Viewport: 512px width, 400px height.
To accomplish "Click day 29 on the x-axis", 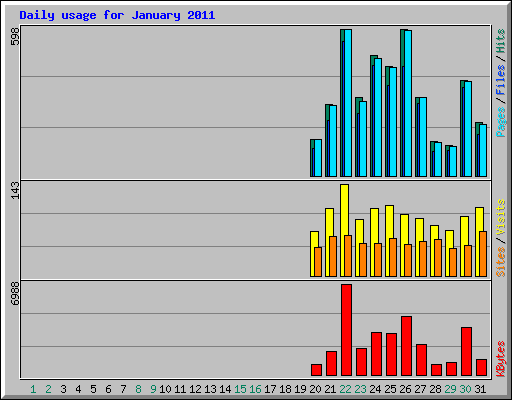I will pos(450,389).
